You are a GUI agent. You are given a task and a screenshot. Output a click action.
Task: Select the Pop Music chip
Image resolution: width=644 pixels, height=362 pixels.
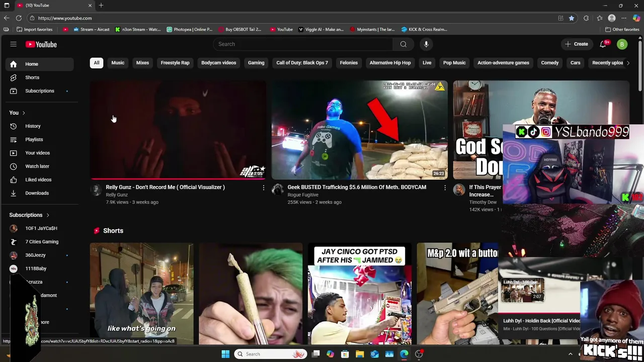click(x=454, y=63)
